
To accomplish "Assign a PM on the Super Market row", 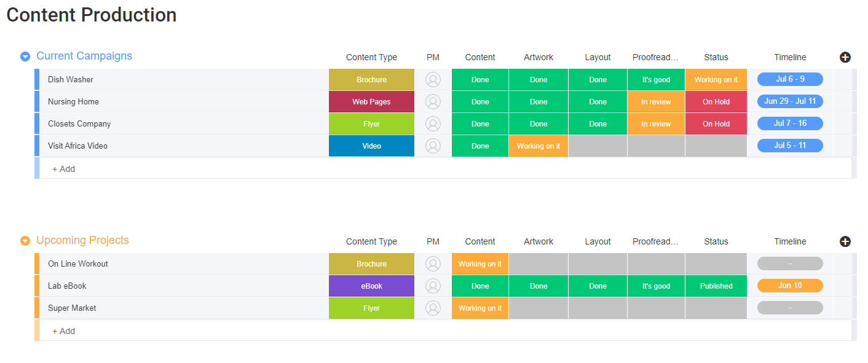I will [433, 308].
